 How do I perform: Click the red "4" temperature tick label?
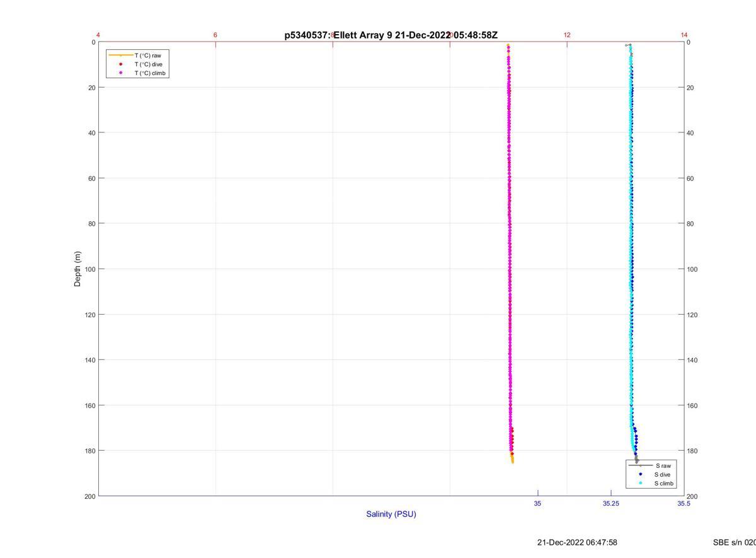(98, 35)
